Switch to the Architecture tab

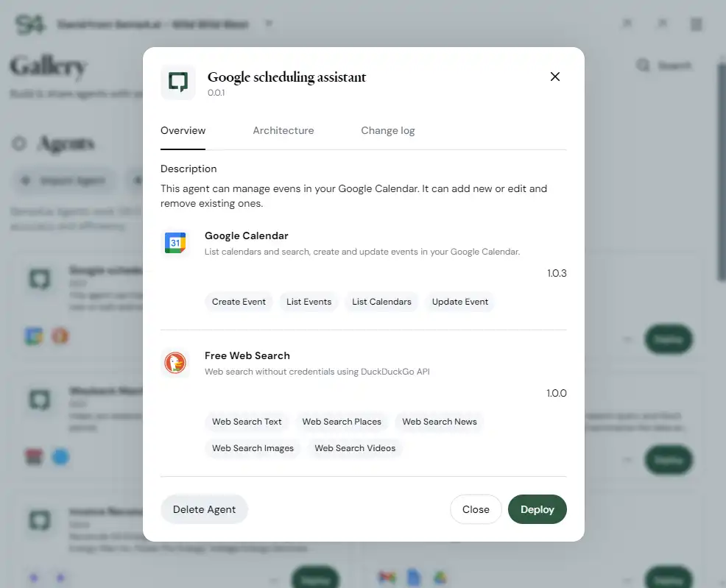coord(283,130)
